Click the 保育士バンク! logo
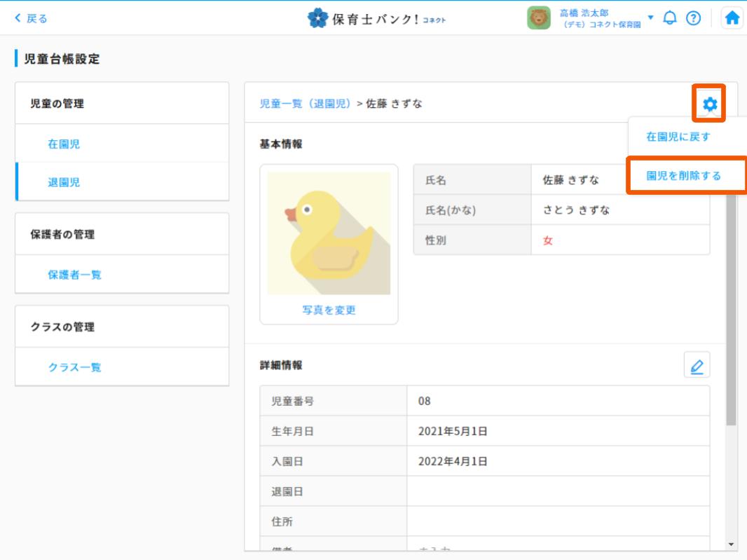747x560 pixels. point(377,18)
